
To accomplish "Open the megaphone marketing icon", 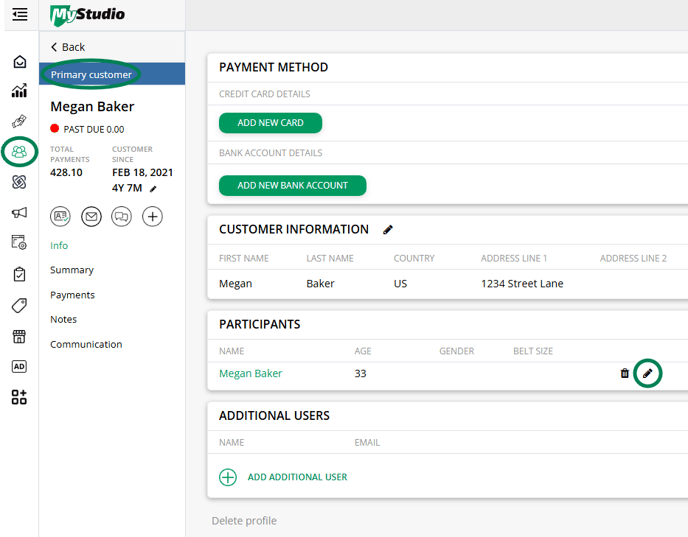I will (20, 212).
